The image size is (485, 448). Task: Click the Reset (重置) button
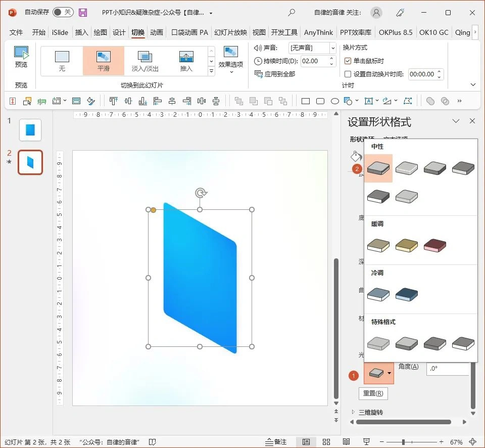click(373, 393)
